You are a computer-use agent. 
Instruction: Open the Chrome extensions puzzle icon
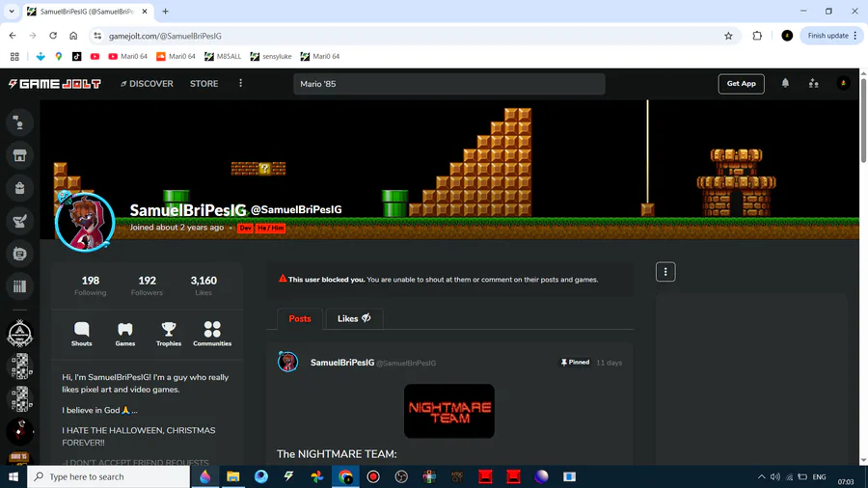click(757, 36)
